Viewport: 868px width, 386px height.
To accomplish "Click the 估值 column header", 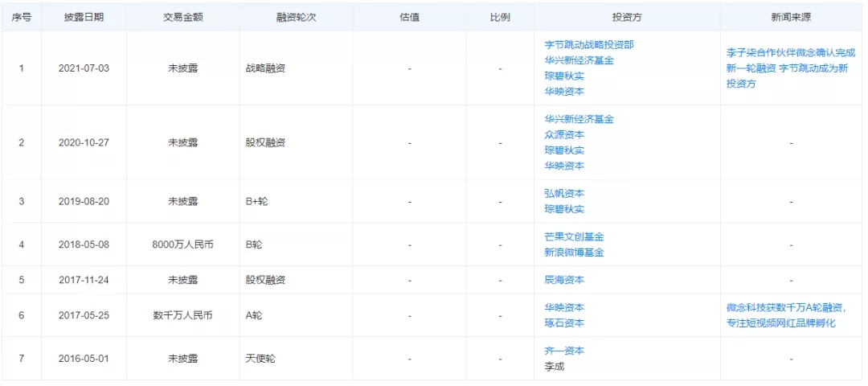I will point(409,17).
